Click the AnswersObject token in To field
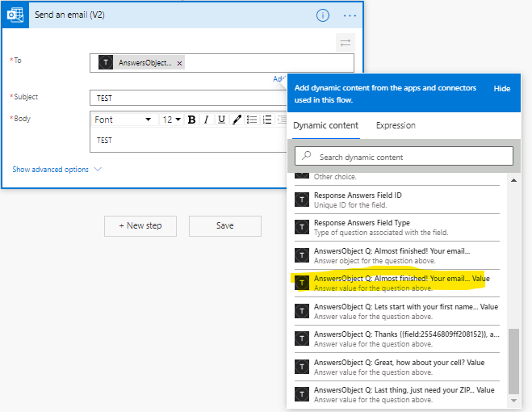This screenshot has width=532, height=412. [x=141, y=63]
